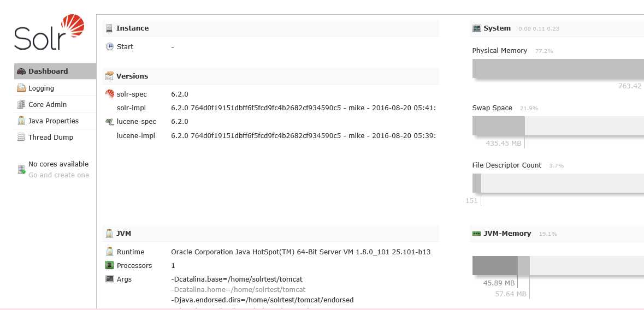
Task: Click 'No cores available' text
Action: [58, 164]
